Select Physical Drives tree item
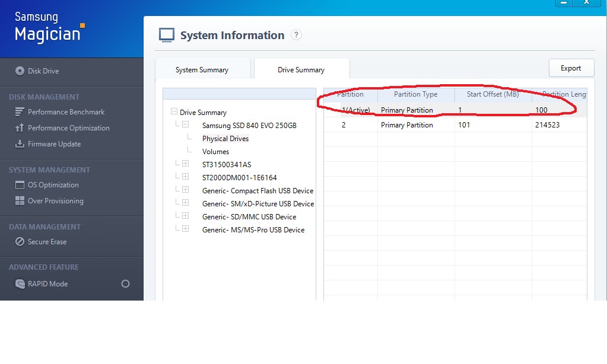607x364 pixels. (x=225, y=139)
